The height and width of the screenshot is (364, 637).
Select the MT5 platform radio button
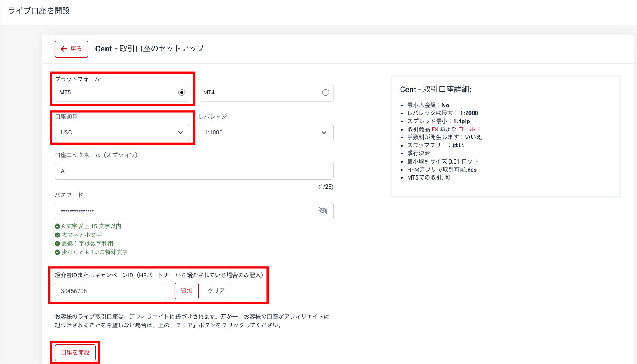[x=181, y=92]
